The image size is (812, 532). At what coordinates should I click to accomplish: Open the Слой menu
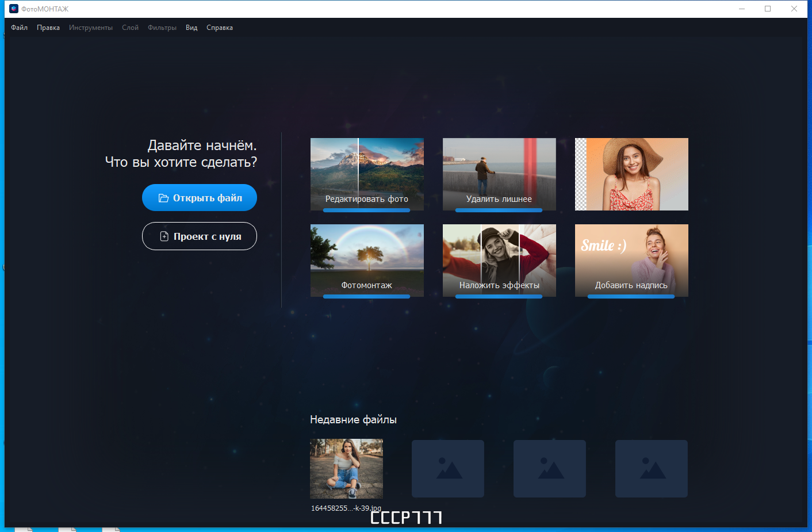point(130,27)
